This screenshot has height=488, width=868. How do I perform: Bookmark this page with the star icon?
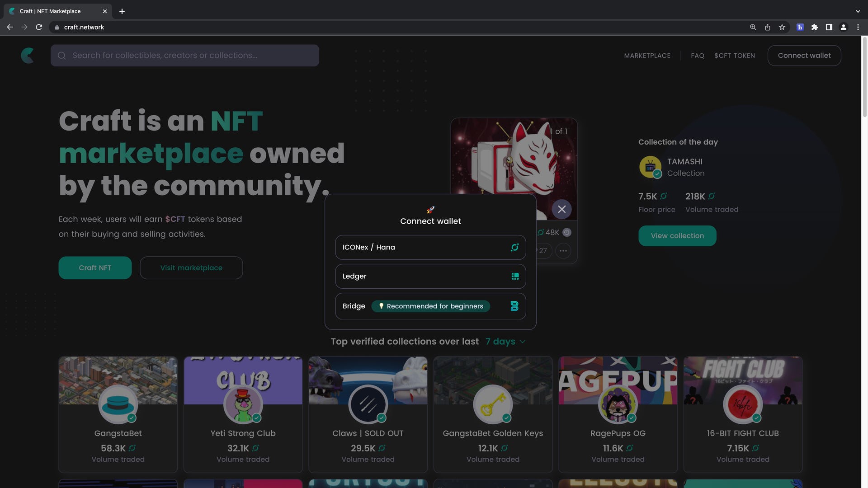[782, 27]
